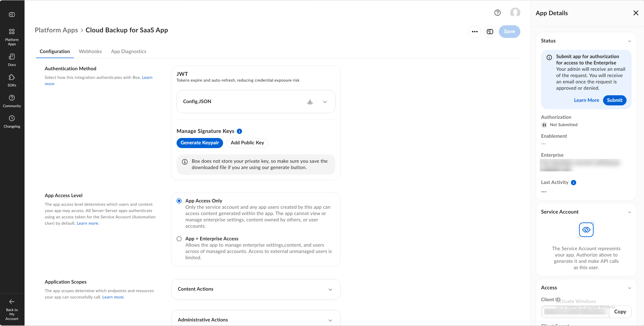Show info about Manage Signature Keys

click(239, 131)
